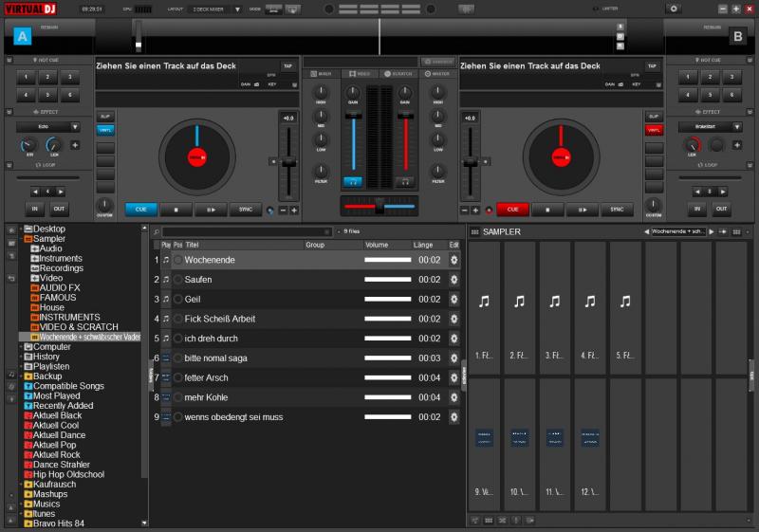Toggle the preview circle for Saufen sample
The width and height of the screenshot is (759, 532).
[x=177, y=280]
